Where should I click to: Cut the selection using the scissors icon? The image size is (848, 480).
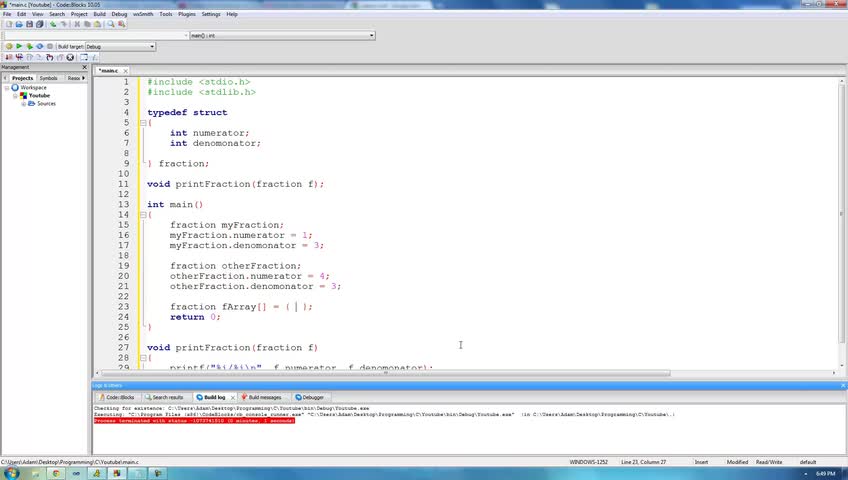(x=77, y=24)
